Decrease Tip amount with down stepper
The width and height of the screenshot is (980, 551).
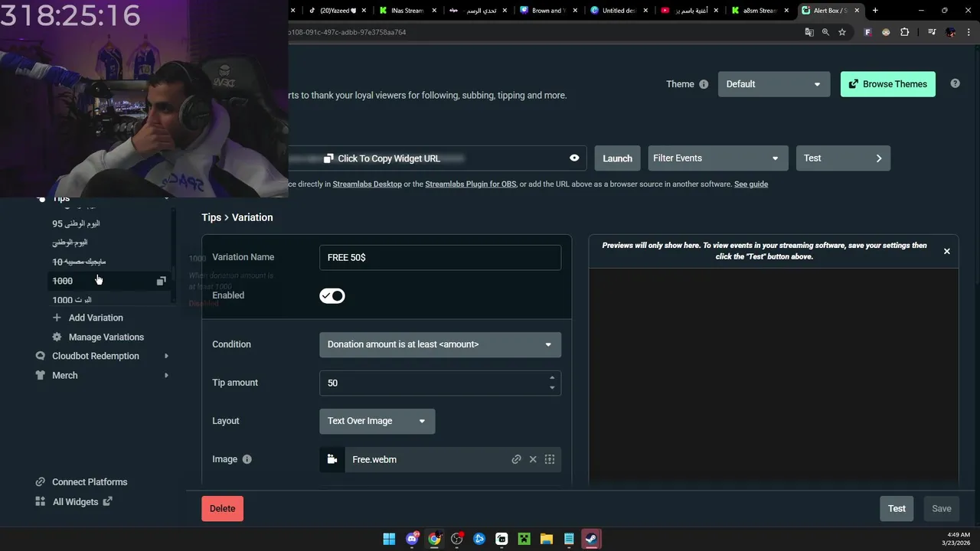click(x=552, y=388)
